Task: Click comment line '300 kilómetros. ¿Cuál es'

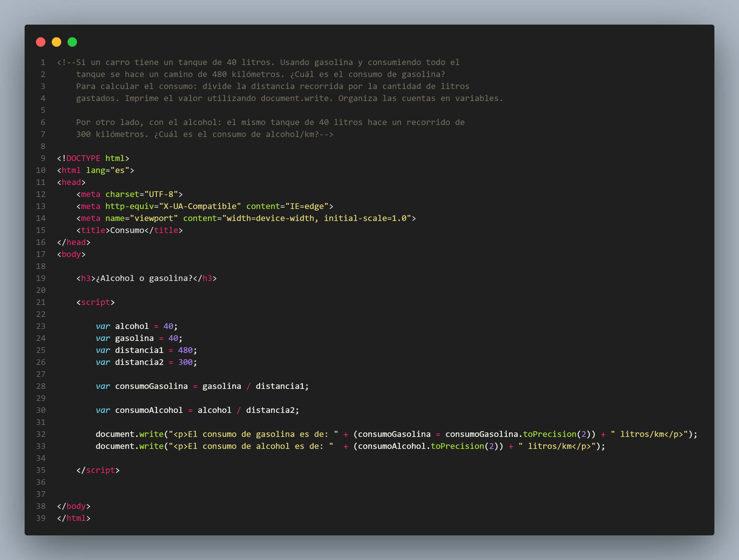Action: tap(205, 134)
